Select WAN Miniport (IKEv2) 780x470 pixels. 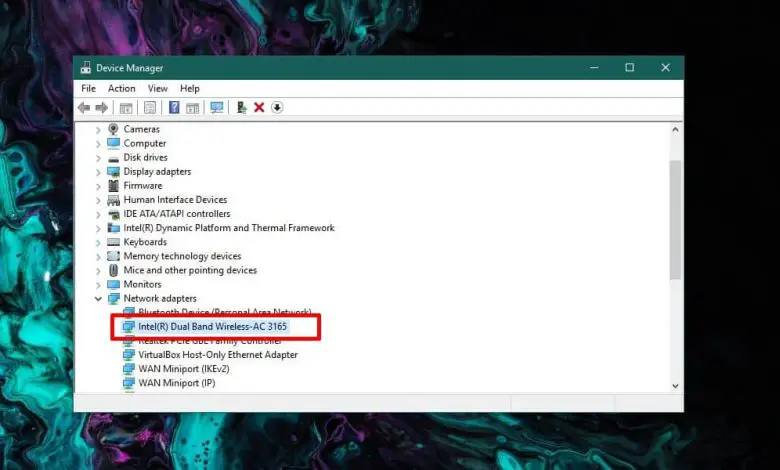click(x=184, y=369)
